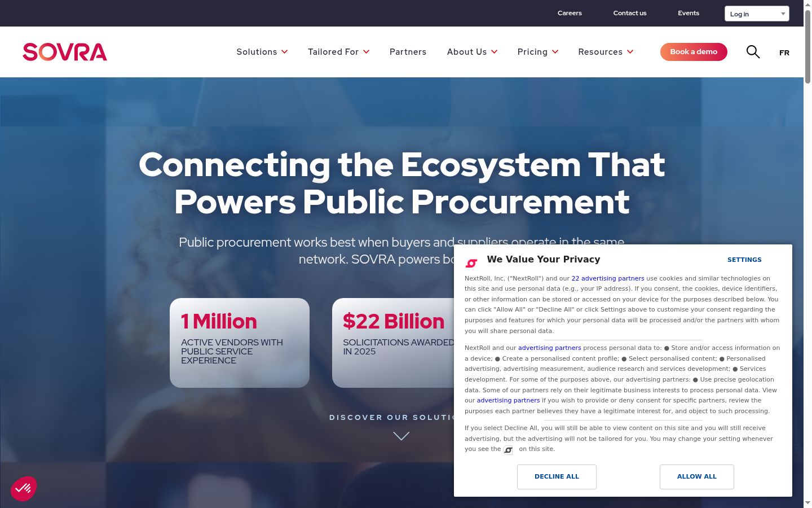This screenshot has width=812, height=508.
Task: Expand the About Us menu
Action: (x=473, y=52)
